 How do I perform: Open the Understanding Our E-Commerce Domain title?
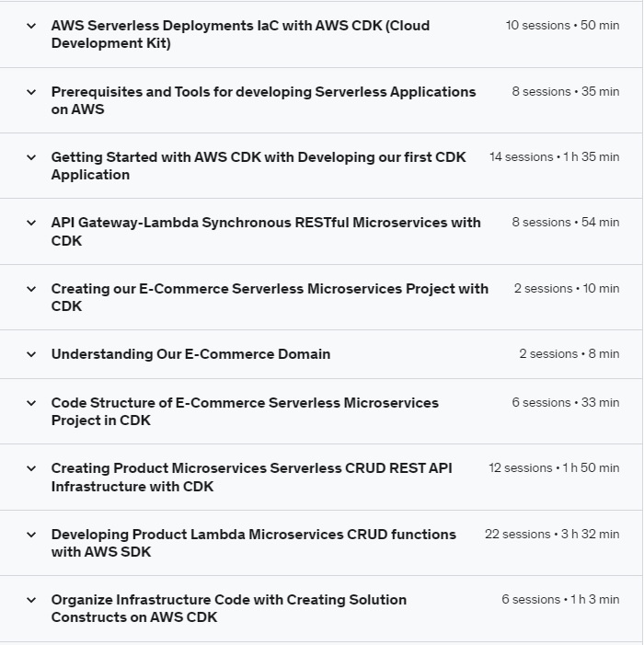[190, 354]
